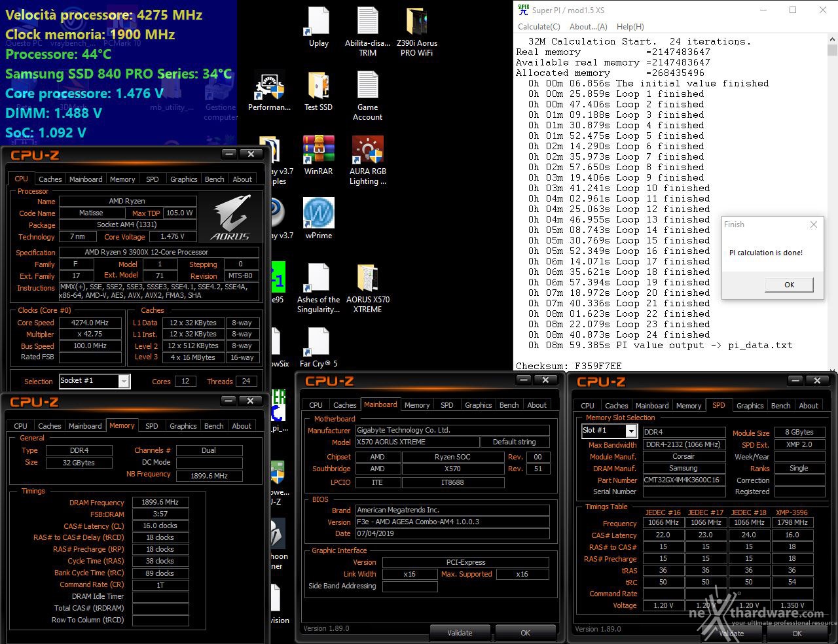Expand the Socket #1 selection dropdown
The height and width of the screenshot is (644, 838).
pyautogui.click(x=124, y=381)
